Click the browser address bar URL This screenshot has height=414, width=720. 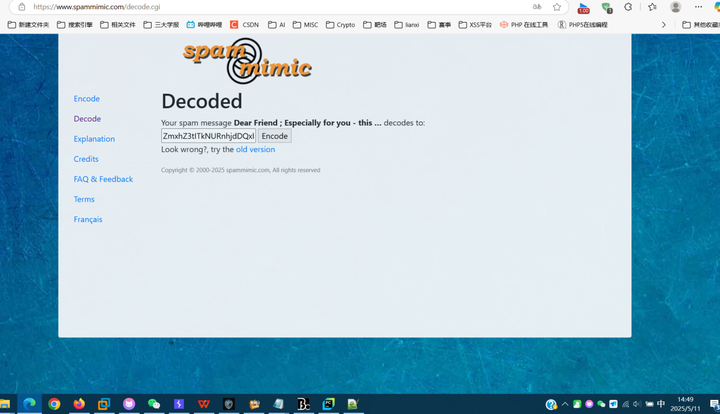coord(96,7)
